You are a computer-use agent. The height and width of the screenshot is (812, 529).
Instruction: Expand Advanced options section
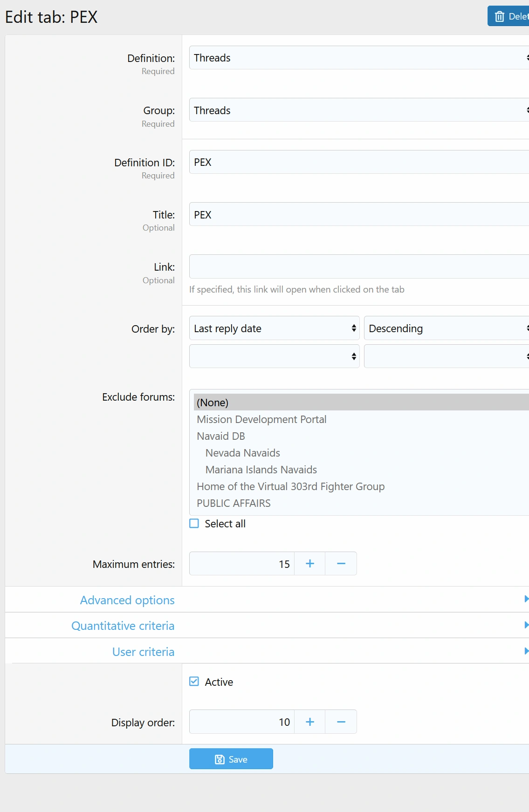(127, 600)
